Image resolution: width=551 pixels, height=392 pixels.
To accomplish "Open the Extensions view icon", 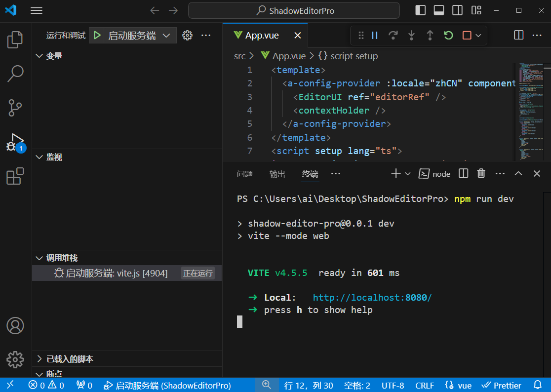I will click(x=15, y=176).
